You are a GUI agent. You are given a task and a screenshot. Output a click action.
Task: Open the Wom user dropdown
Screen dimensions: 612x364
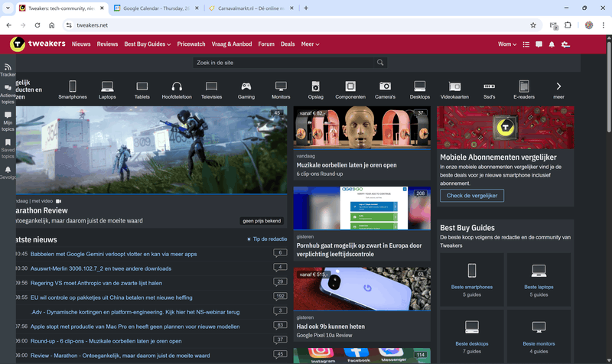click(507, 44)
